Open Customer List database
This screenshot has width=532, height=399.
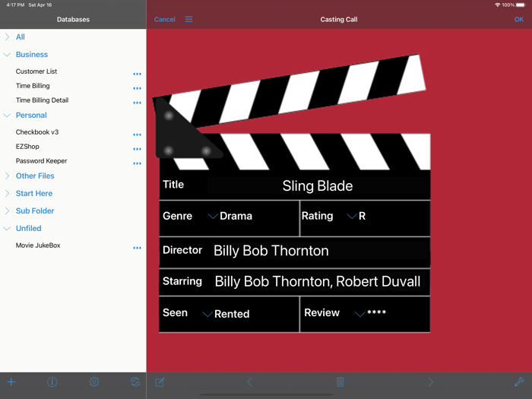[x=36, y=71]
